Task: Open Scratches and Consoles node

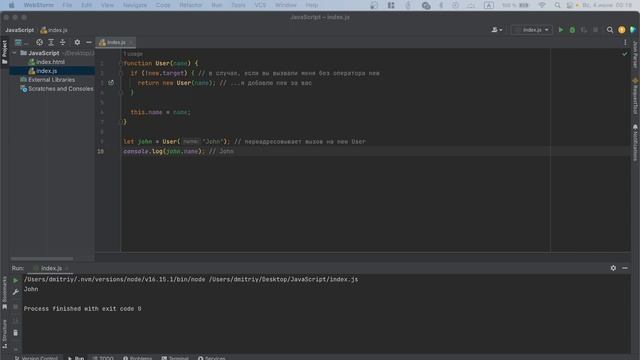Action: pyautogui.click(x=57, y=89)
